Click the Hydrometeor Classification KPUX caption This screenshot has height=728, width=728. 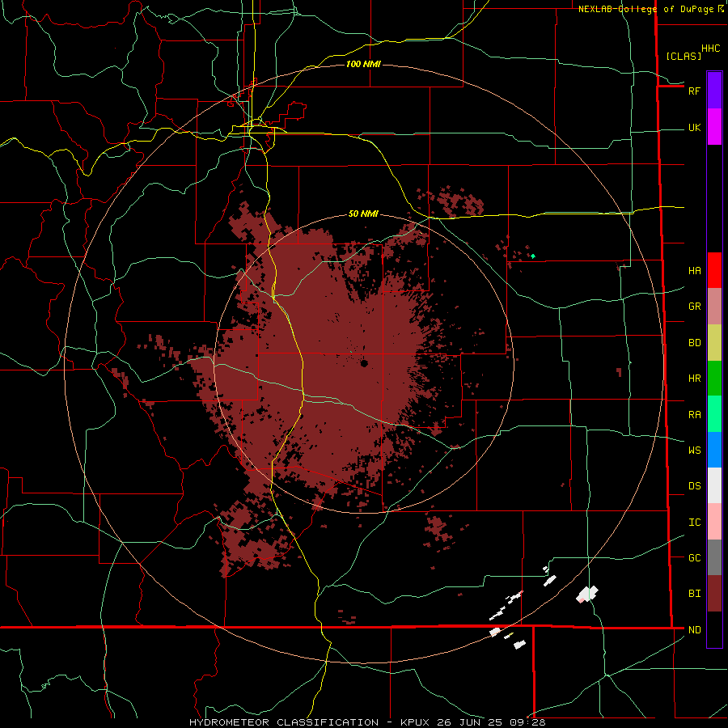point(367,722)
